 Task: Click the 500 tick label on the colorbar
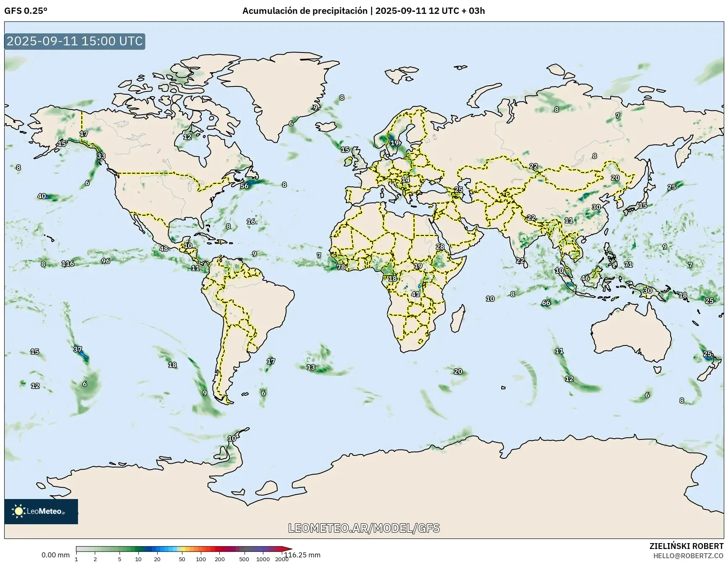(x=244, y=559)
